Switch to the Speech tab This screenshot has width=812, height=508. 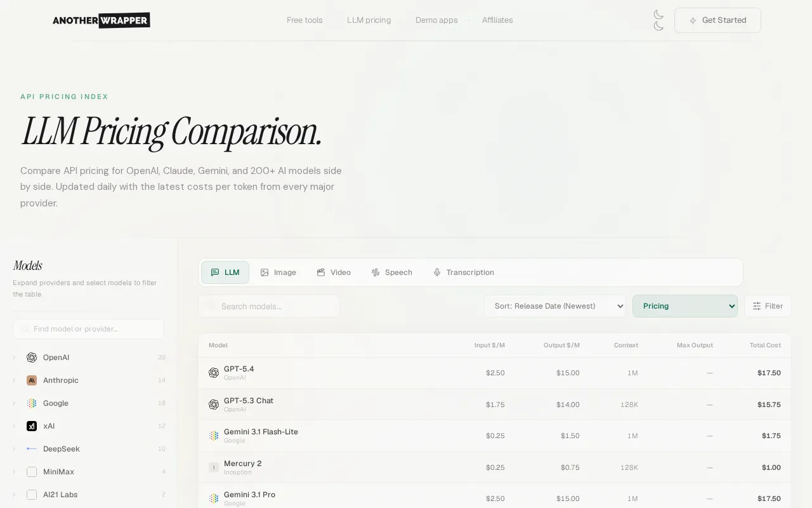point(392,272)
